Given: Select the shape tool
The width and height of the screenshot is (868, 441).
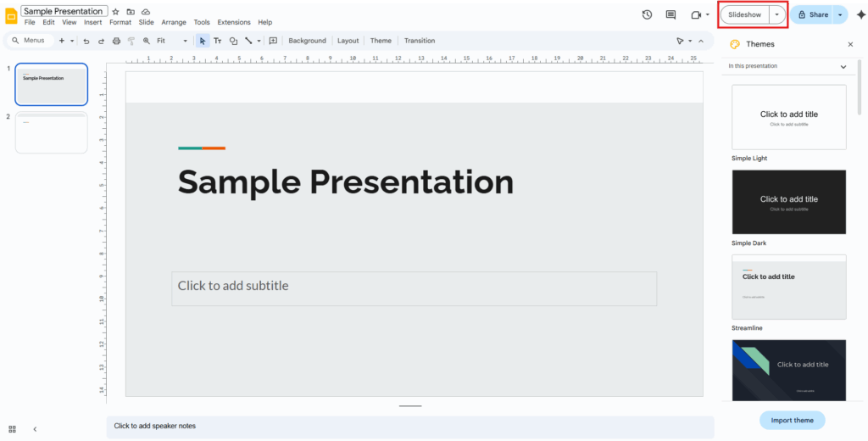Looking at the screenshot, I should click(233, 41).
